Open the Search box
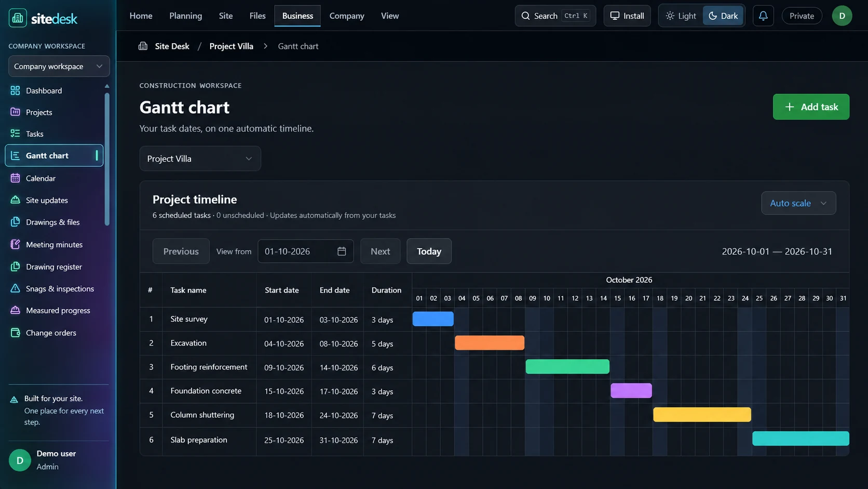This screenshot has width=868, height=489. pos(555,16)
